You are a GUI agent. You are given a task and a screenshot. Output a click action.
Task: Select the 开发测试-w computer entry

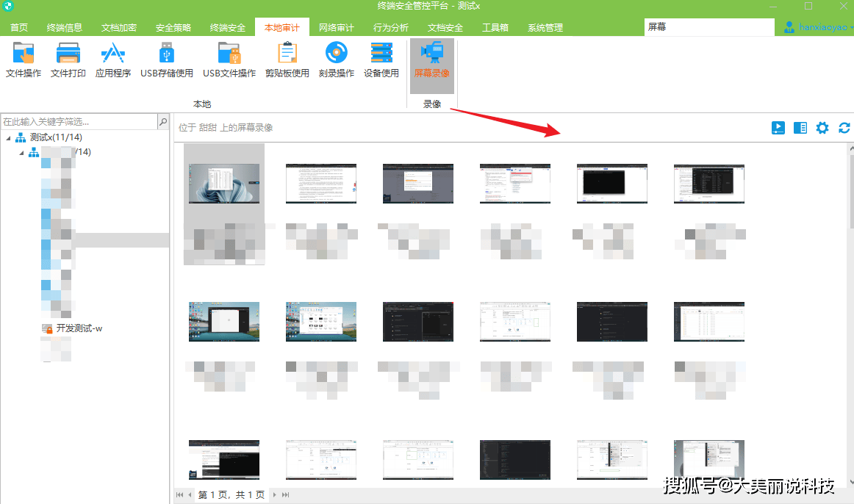[x=79, y=328]
